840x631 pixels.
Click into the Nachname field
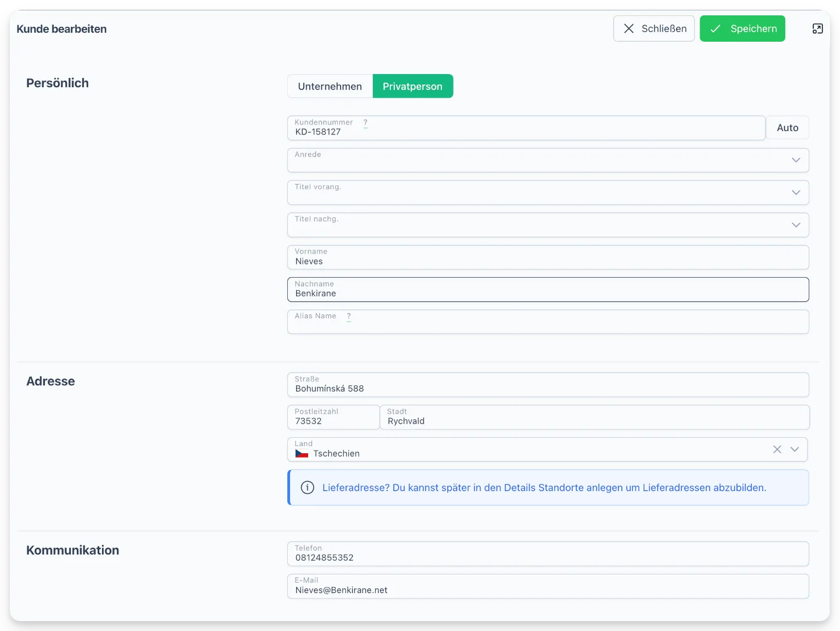(x=548, y=290)
